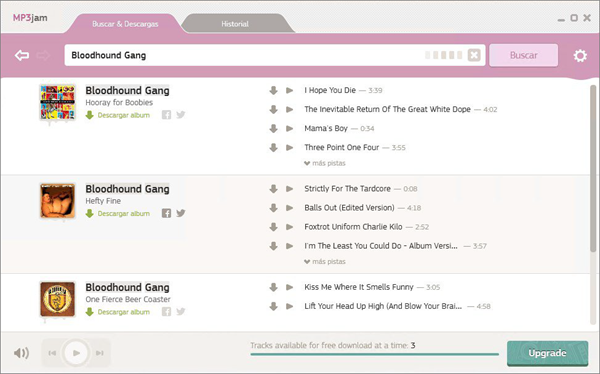
Task: Play Strictly For The Tardcore track
Action: [x=290, y=189]
